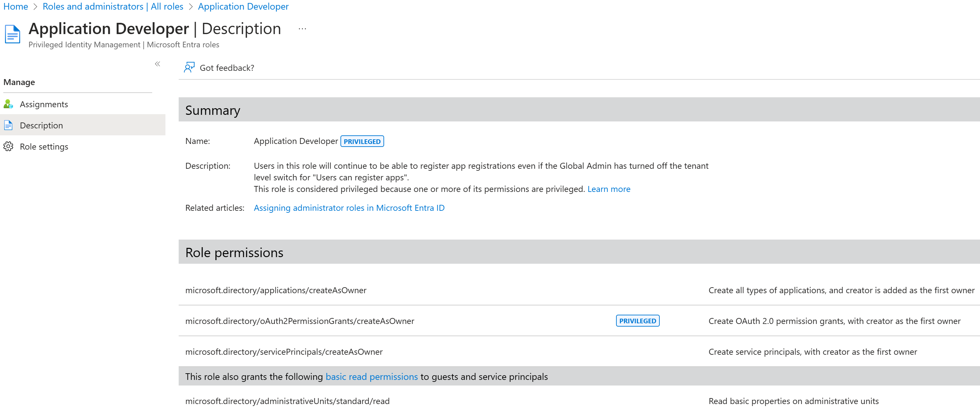Click the 'Application Developer | Description' page title
The image size is (980, 409).
tap(155, 29)
